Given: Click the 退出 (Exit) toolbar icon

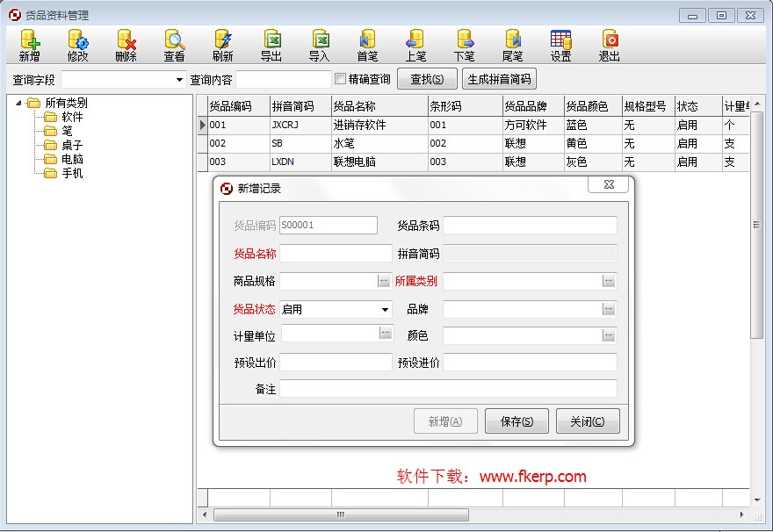Looking at the screenshot, I should point(610,46).
